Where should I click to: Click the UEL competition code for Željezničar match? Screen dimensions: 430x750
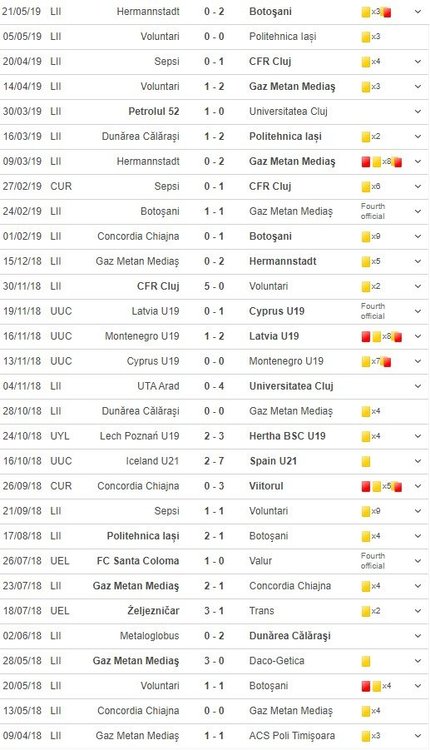tap(60, 611)
